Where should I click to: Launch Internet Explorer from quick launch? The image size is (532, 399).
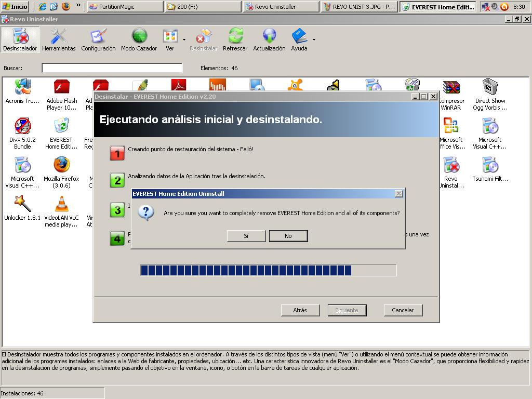(43, 6)
